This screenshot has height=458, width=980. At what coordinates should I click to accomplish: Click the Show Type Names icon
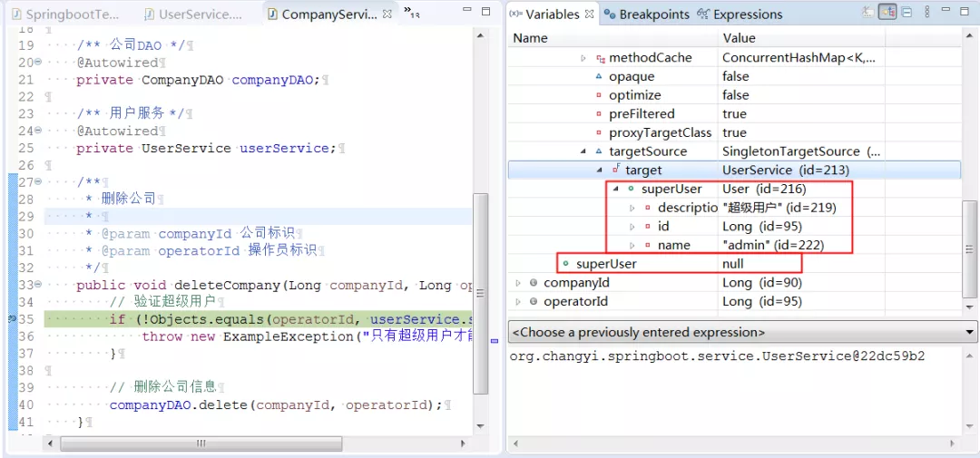[867, 12]
